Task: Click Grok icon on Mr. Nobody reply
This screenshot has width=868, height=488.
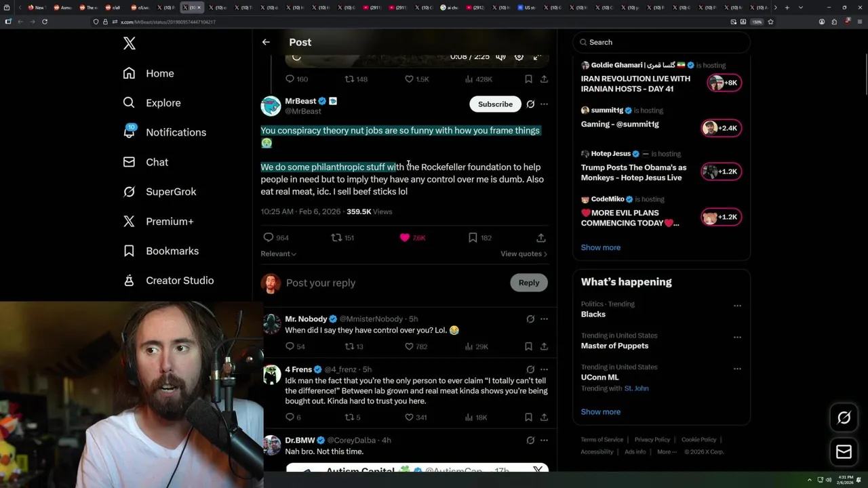Action: [x=530, y=319]
